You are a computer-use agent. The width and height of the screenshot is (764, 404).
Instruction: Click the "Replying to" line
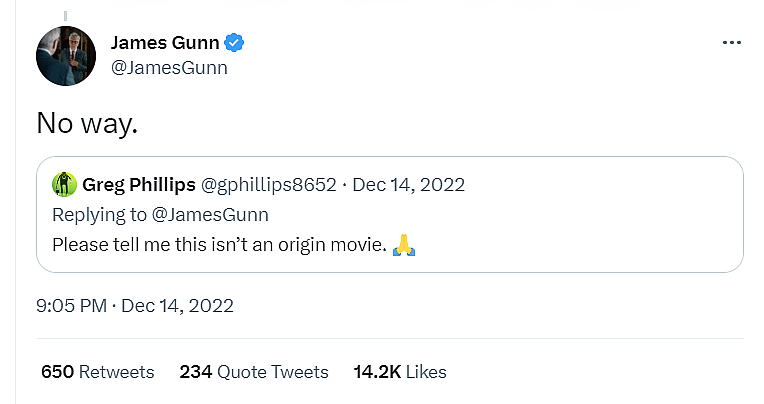click(100, 214)
